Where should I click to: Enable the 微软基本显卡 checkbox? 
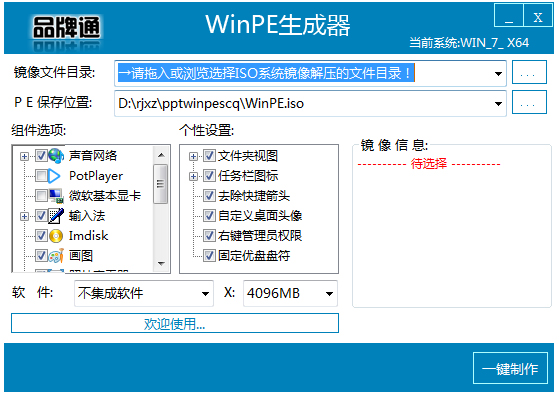(x=41, y=196)
